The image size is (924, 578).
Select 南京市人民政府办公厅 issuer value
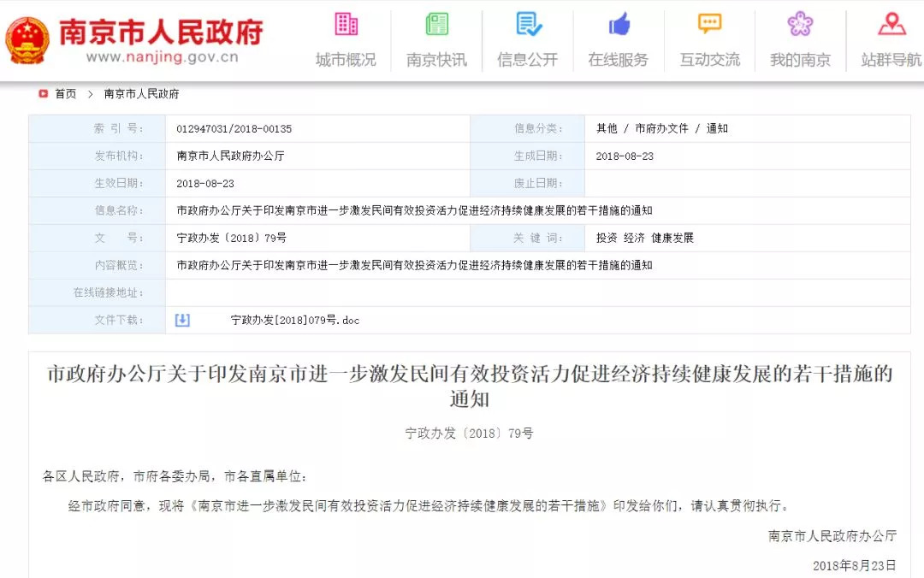tap(230, 156)
